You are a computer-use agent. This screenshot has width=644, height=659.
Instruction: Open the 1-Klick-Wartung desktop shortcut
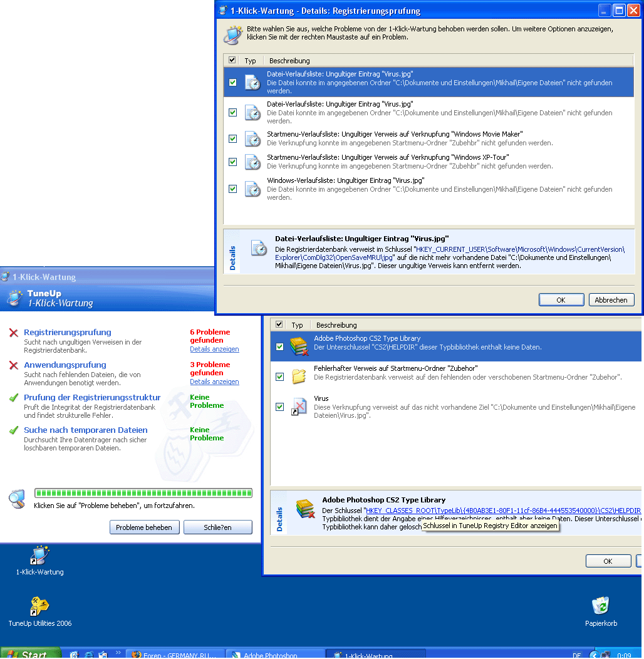pos(39,555)
